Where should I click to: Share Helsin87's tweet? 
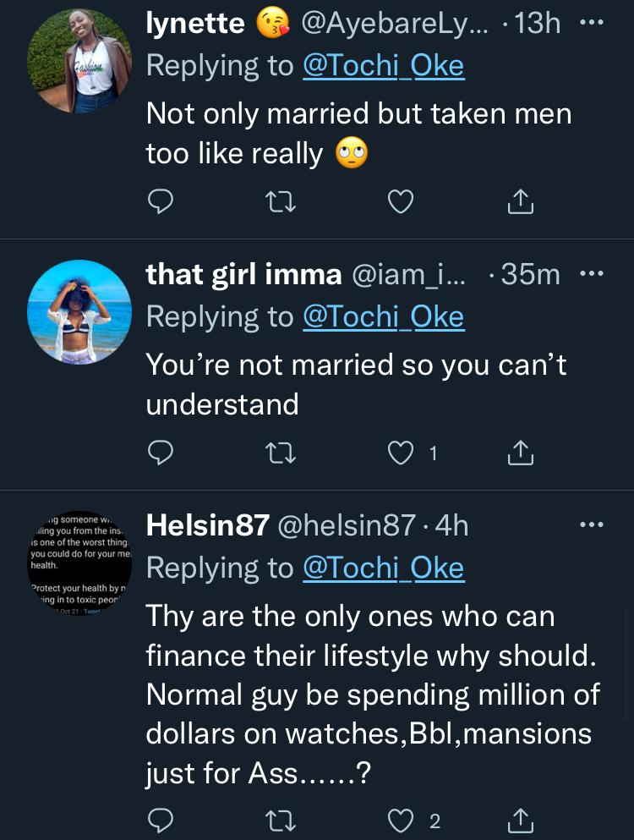click(x=520, y=821)
